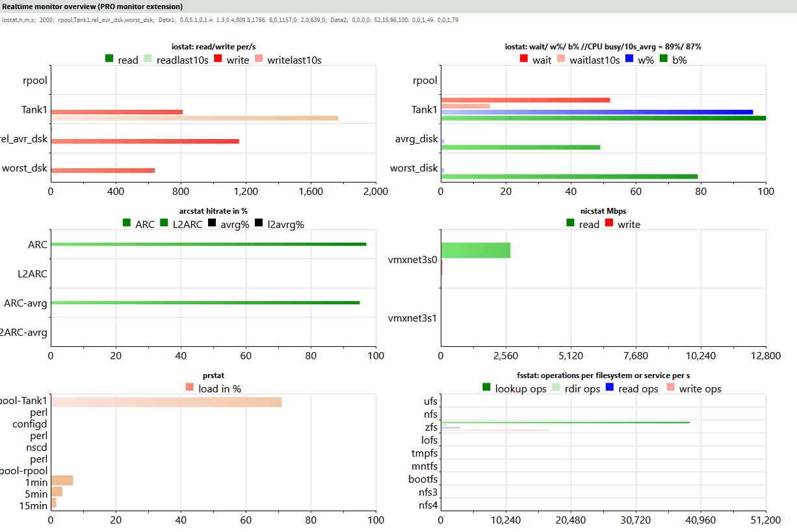This screenshot has height=532, width=797.
Task: Click the ARC-avrg hitrate bar
Action: 205,303
